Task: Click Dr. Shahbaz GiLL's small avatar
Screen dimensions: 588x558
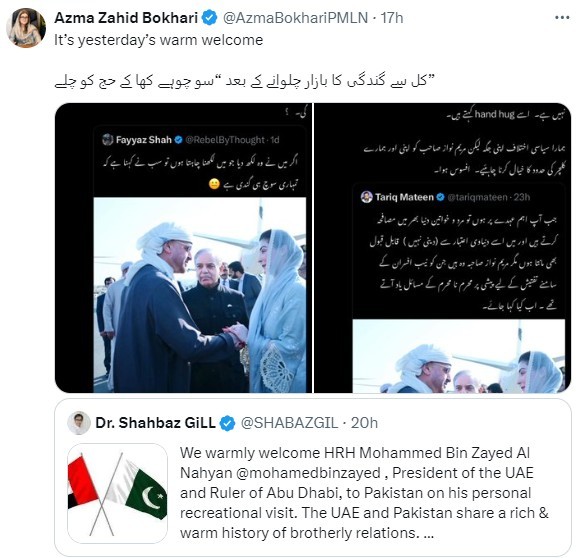Action: click(x=79, y=423)
